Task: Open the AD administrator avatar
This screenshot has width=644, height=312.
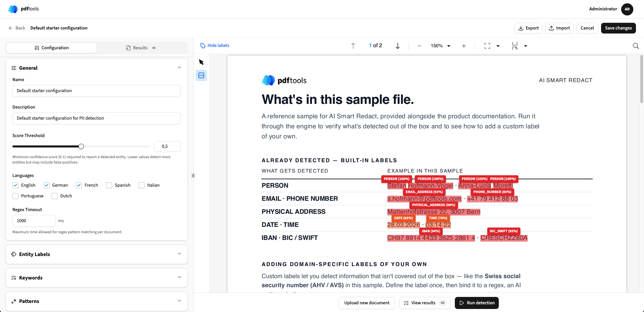Action: click(x=627, y=9)
